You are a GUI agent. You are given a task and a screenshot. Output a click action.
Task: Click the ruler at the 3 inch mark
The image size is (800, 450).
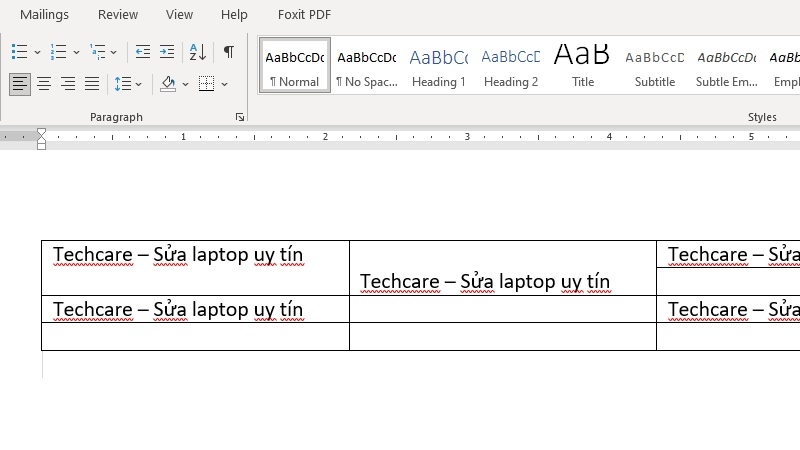[467, 137]
